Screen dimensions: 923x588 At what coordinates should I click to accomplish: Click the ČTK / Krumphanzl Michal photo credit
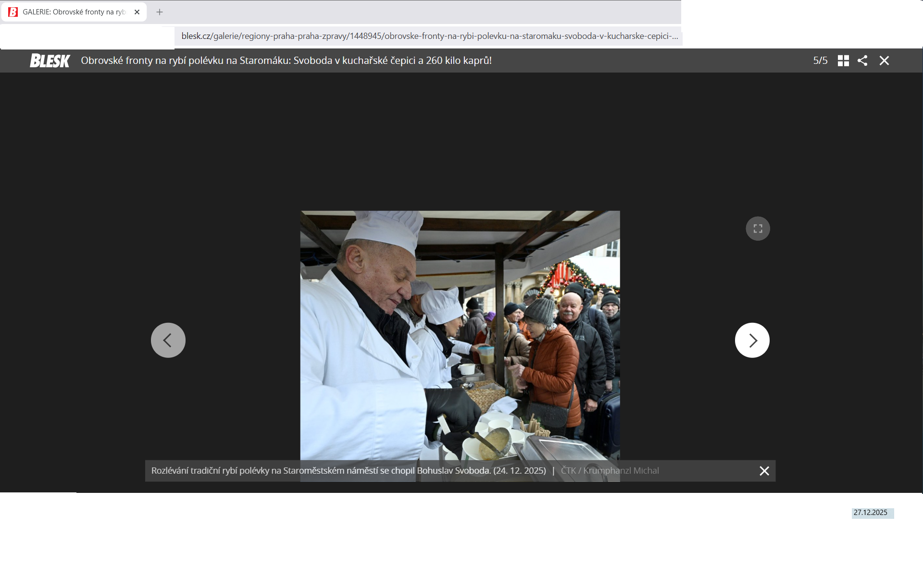pos(610,471)
